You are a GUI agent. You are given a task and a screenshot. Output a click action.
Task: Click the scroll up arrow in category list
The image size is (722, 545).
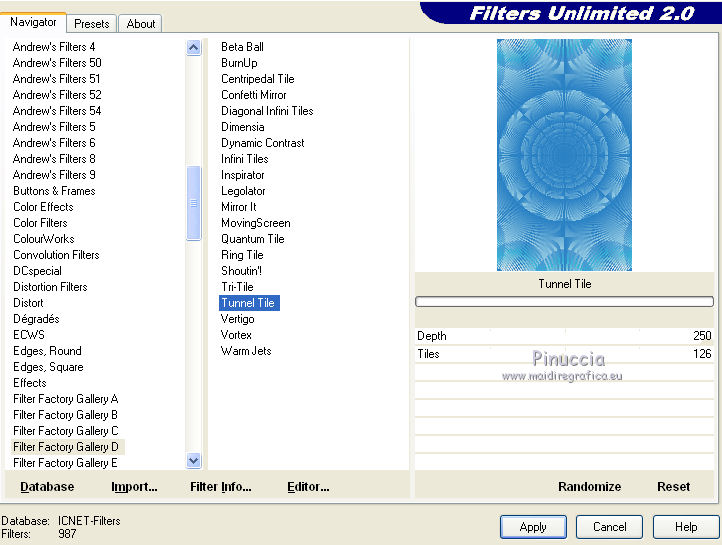[194, 47]
